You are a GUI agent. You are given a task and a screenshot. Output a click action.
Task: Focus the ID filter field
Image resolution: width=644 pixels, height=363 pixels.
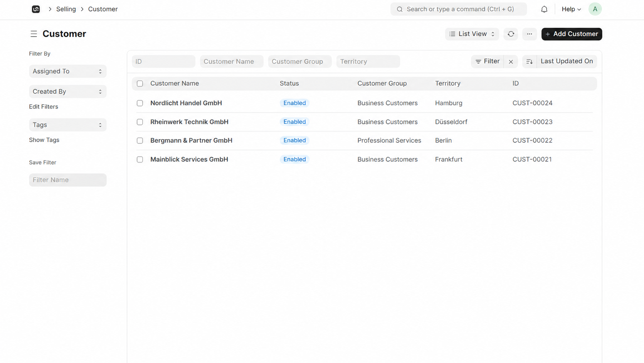pyautogui.click(x=163, y=62)
